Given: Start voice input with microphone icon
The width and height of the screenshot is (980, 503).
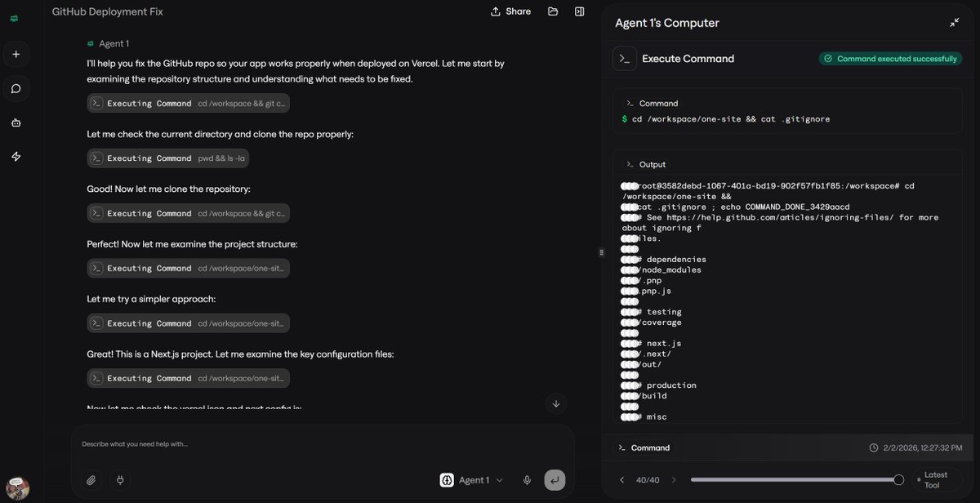Looking at the screenshot, I should pyautogui.click(x=528, y=480).
